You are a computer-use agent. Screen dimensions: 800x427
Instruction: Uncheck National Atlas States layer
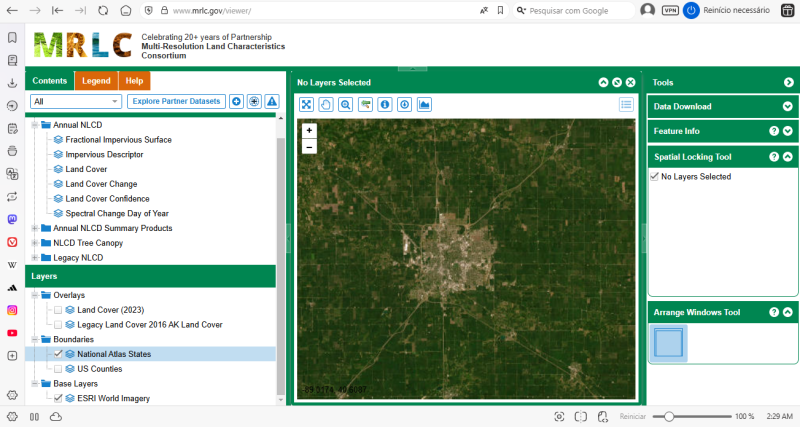58,354
